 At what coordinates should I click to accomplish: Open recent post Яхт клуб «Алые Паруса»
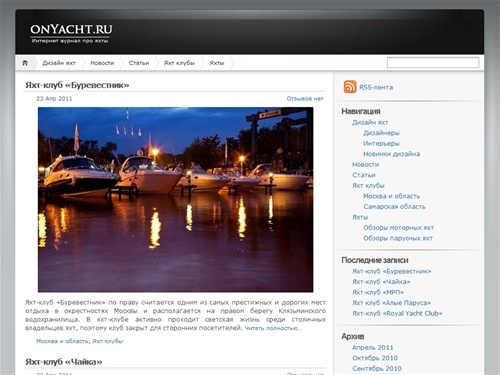[x=391, y=303]
